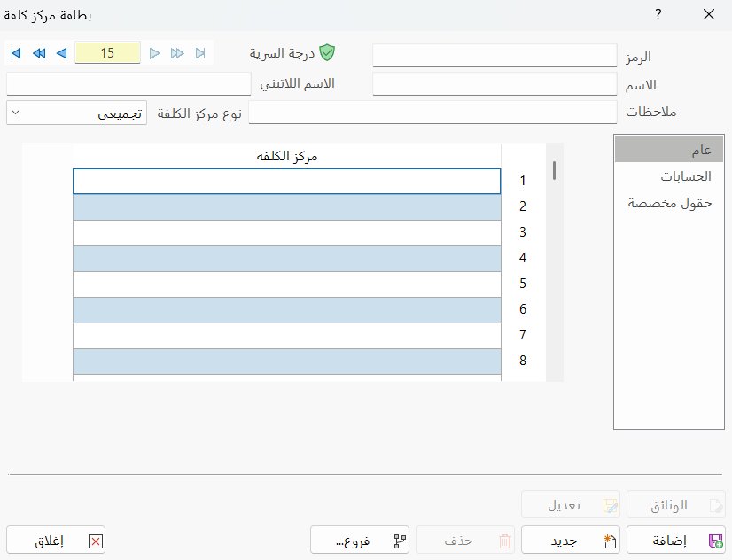The height and width of the screenshot is (560, 732).
Task: Click the first record navigation icon
Action: click(14, 53)
